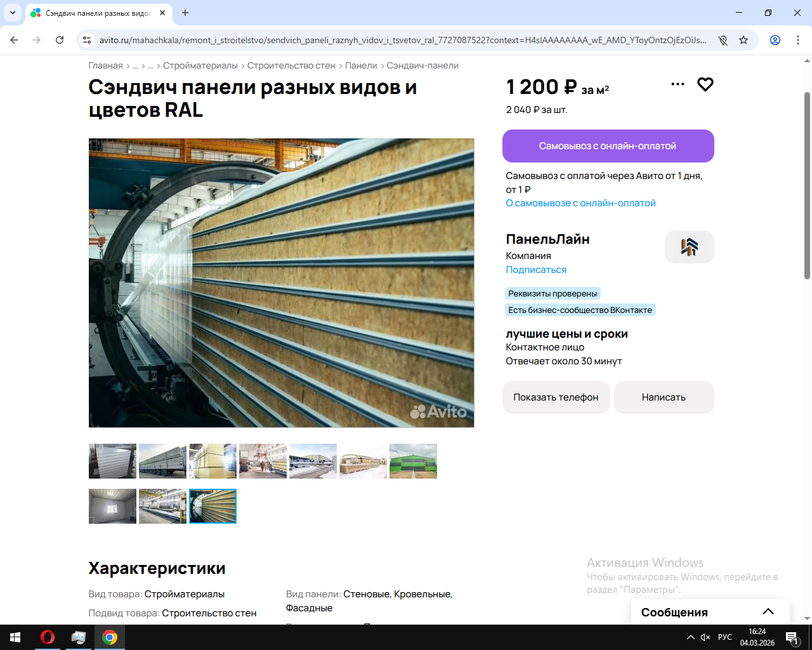Select the snowy warehouse thumbnail

click(313, 461)
